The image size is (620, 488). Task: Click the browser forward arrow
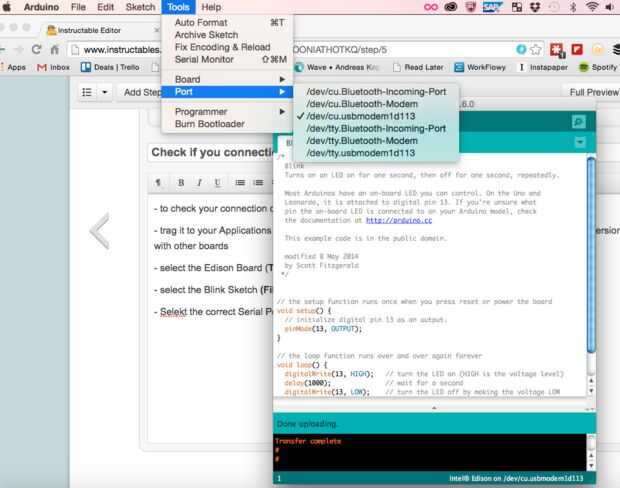pyautogui.click(x=18, y=50)
